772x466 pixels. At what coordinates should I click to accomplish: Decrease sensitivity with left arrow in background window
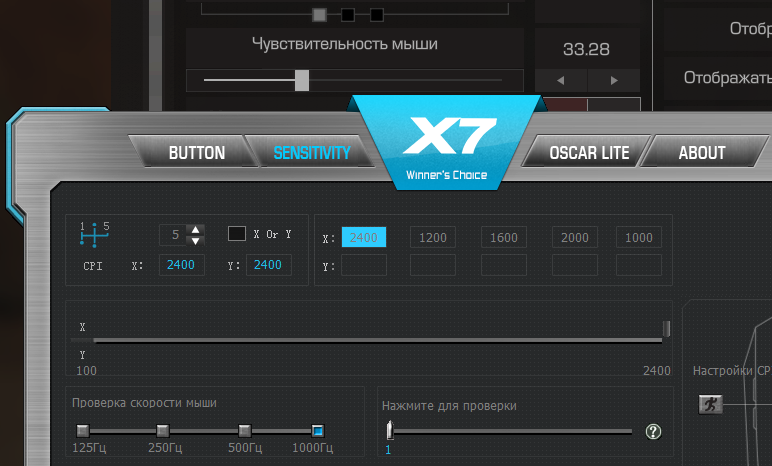(x=561, y=80)
